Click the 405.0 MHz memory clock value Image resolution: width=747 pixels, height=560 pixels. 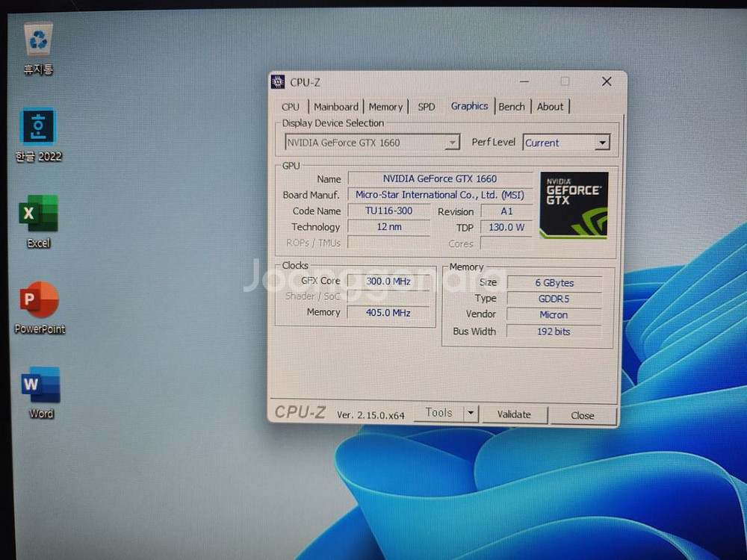point(388,313)
